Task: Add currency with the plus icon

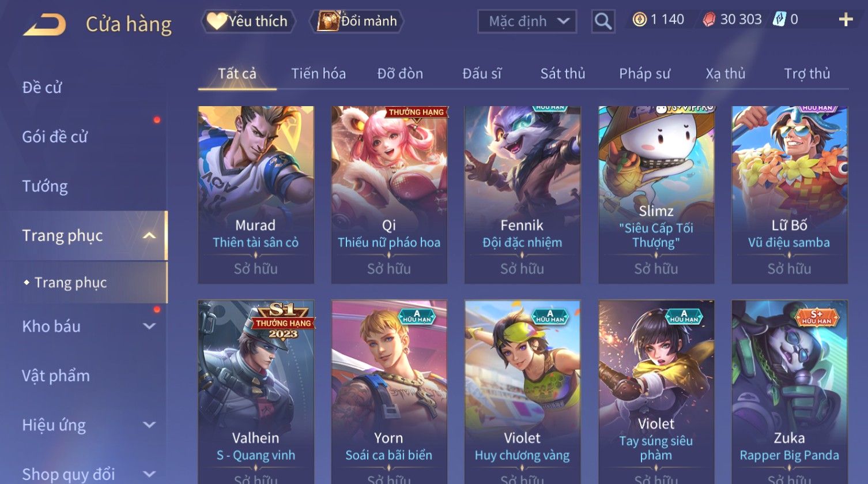Action: [x=846, y=20]
